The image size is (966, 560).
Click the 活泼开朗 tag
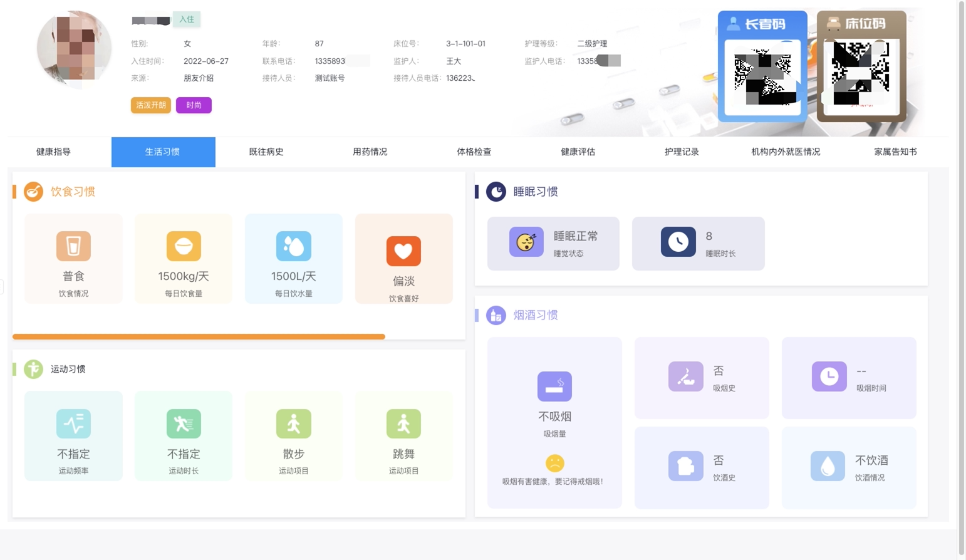151,105
